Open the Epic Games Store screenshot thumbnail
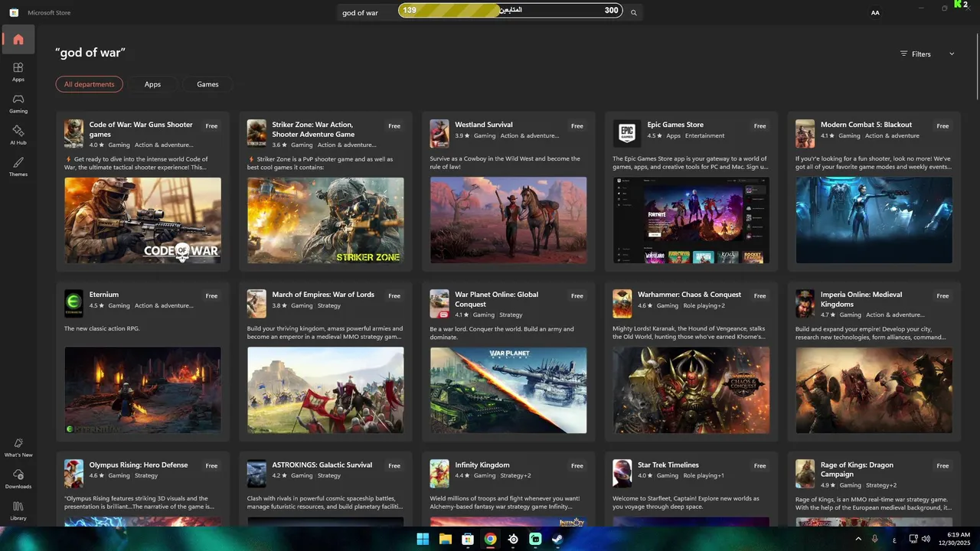This screenshot has height=551, width=980. coord(691,220)
